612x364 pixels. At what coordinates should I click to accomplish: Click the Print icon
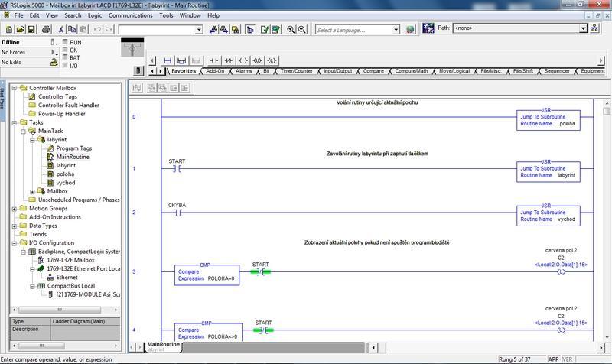[46, 29]
